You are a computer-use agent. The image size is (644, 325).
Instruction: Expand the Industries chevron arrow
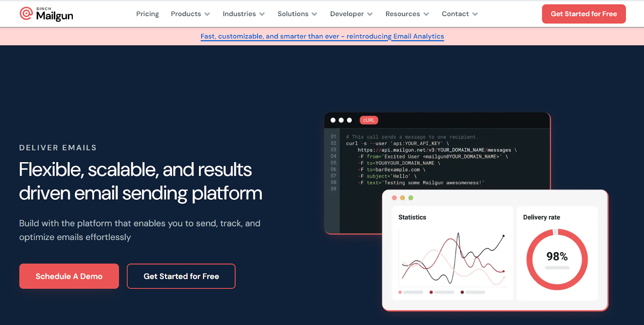pyautogui.click(x=262, y=14)
